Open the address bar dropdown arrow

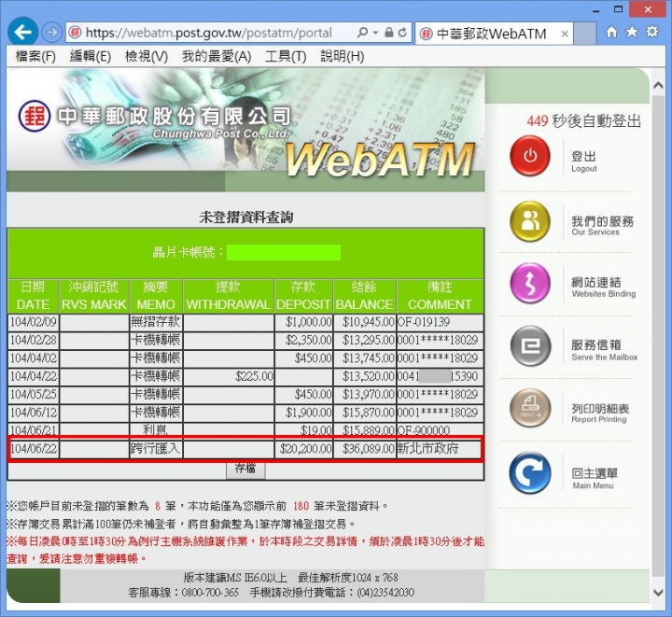click(x=375, y=33)
